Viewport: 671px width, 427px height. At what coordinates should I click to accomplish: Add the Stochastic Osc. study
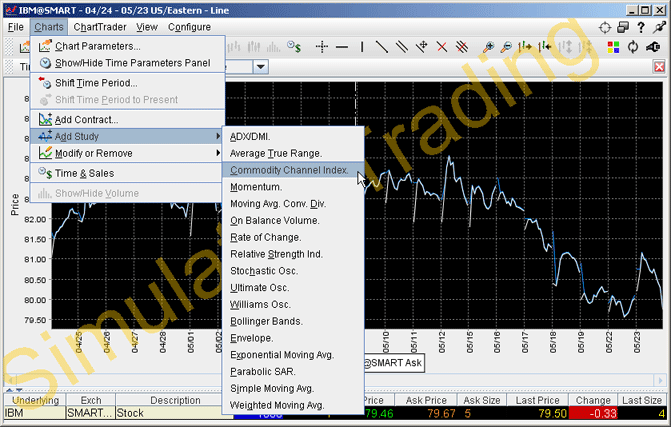pos(293,271)
